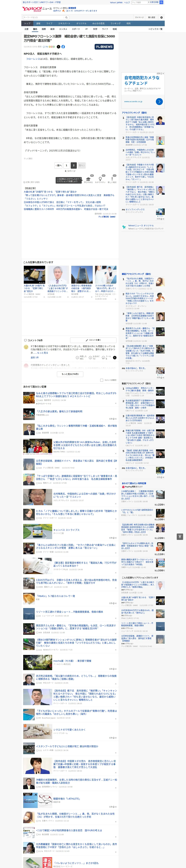The height and width of the screenshot is (868, 186).
Task: Select the エンタメ category tab
Action: click(63, 29)
